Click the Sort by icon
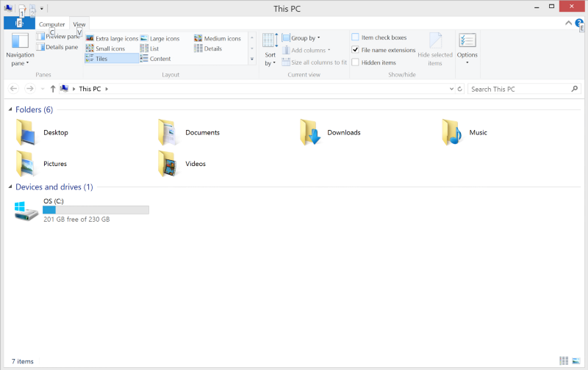This screenshot has width=588, height=370. (270, 41)
